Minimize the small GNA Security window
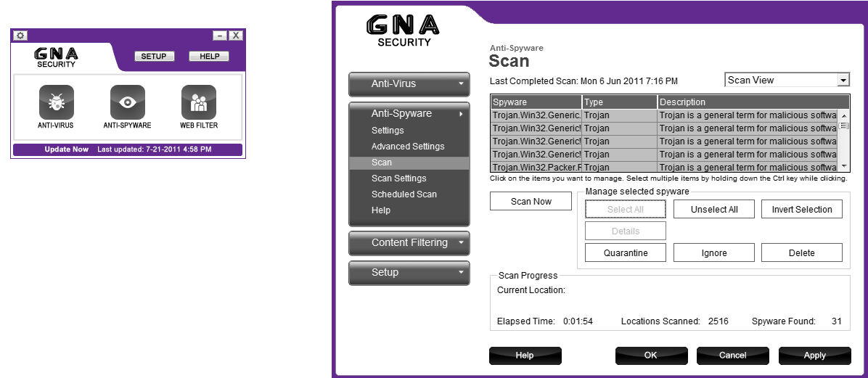 click(x=220, y=36)
